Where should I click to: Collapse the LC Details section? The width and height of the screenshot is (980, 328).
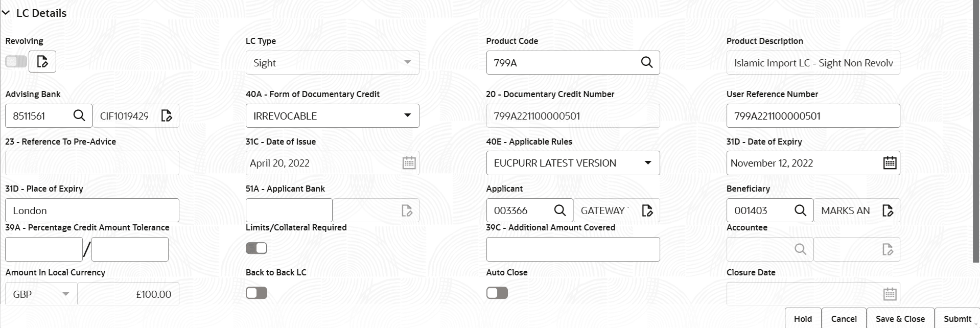(x=7, y=13)
